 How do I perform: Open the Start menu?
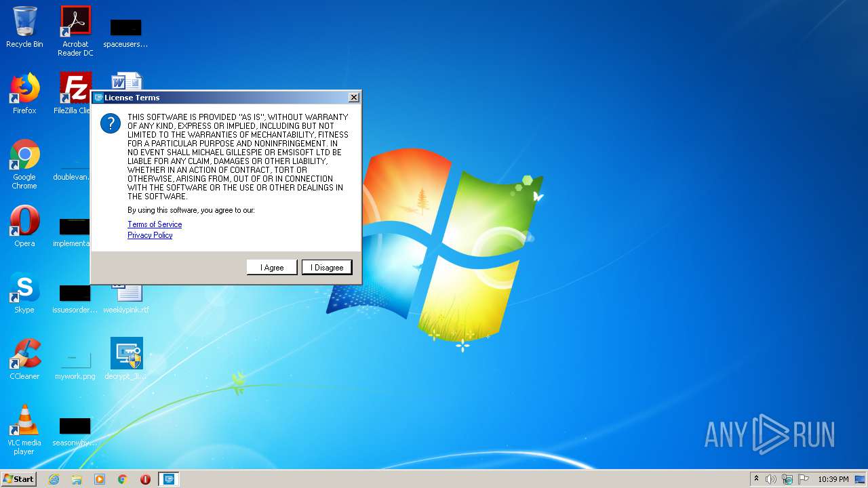(x=18, y=479)
